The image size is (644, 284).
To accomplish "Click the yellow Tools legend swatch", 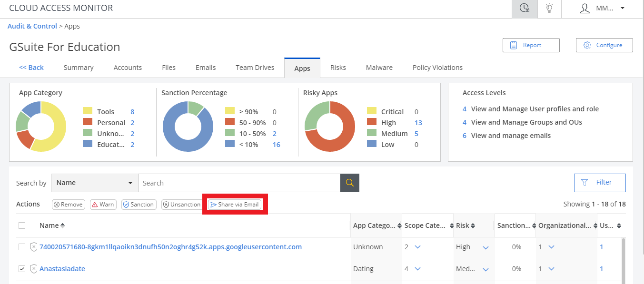I will (87, 111).
